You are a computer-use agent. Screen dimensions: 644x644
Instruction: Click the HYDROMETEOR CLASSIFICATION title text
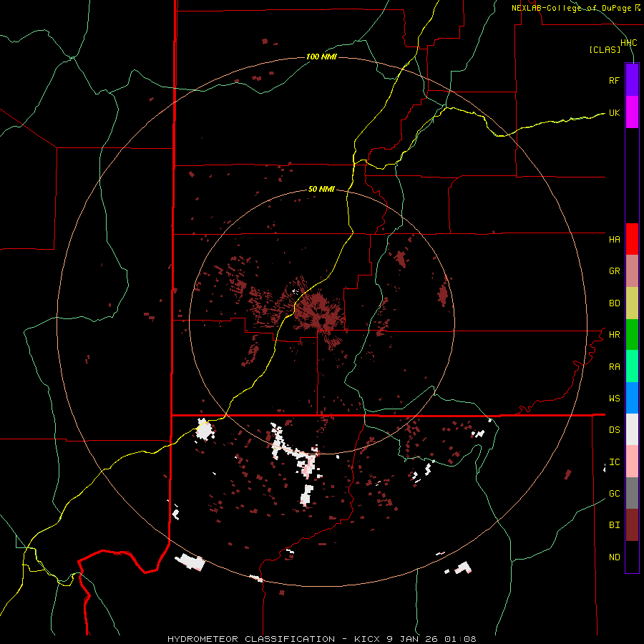pyautogui.click(x=251, y=639)
